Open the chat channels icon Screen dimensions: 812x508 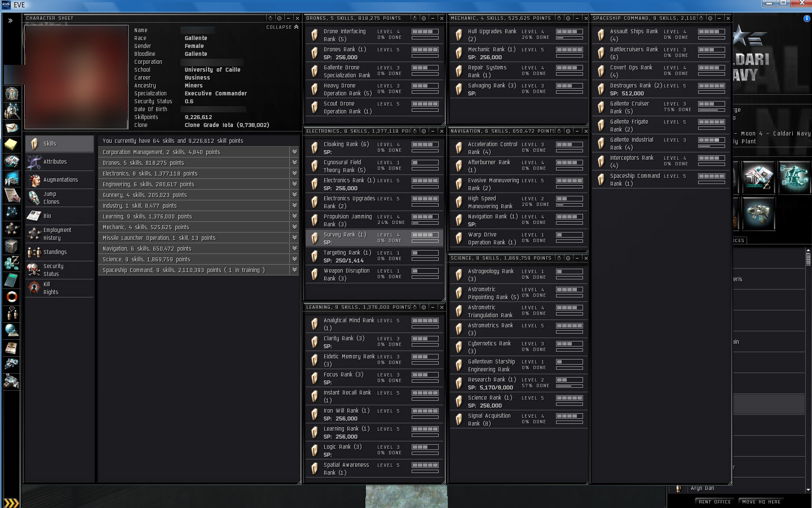click(12, 314)
